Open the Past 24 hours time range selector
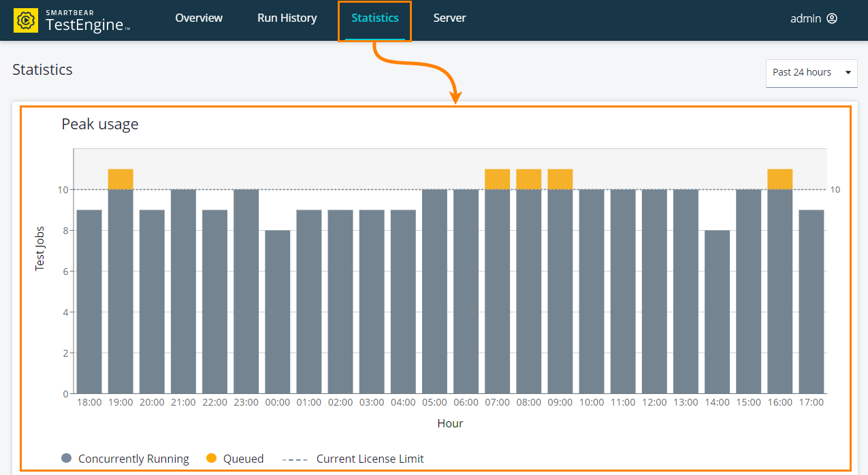Screen dimensions: 868x475 tap(811, 73)
